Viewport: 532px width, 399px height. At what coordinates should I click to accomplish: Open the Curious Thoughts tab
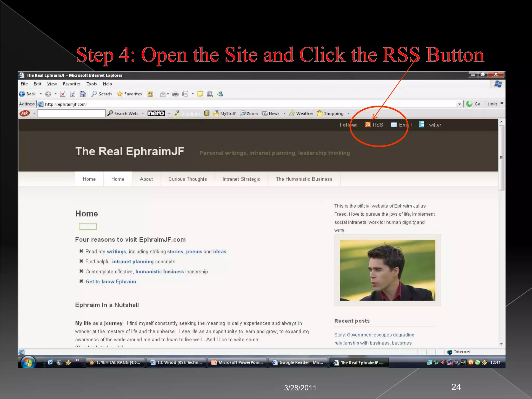pos(188,179)
